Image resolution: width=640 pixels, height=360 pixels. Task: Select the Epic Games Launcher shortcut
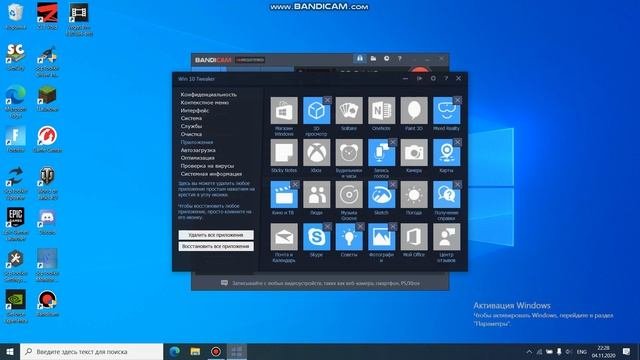point(16,224)
